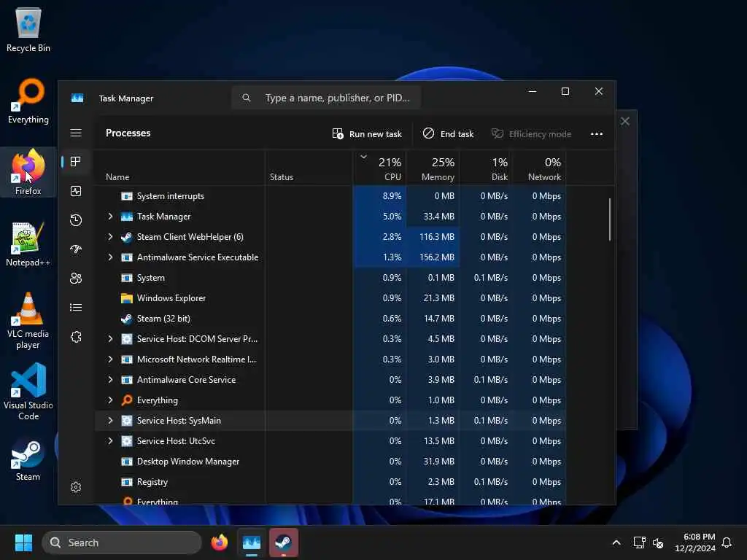Select the Recycle Bin desktop icon
The image size is (747, 560).
[28, 29]
